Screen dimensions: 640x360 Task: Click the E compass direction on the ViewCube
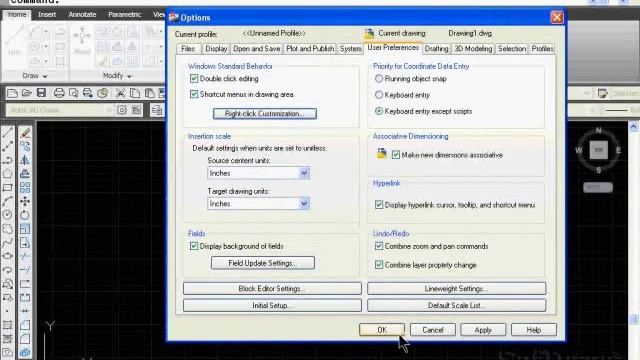[618, 150]
